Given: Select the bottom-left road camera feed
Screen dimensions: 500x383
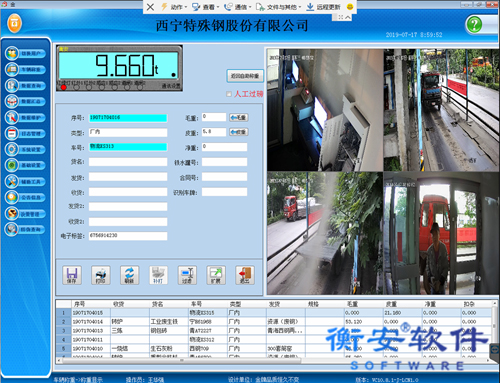Looking at the screenshot, I should point(325,233).
